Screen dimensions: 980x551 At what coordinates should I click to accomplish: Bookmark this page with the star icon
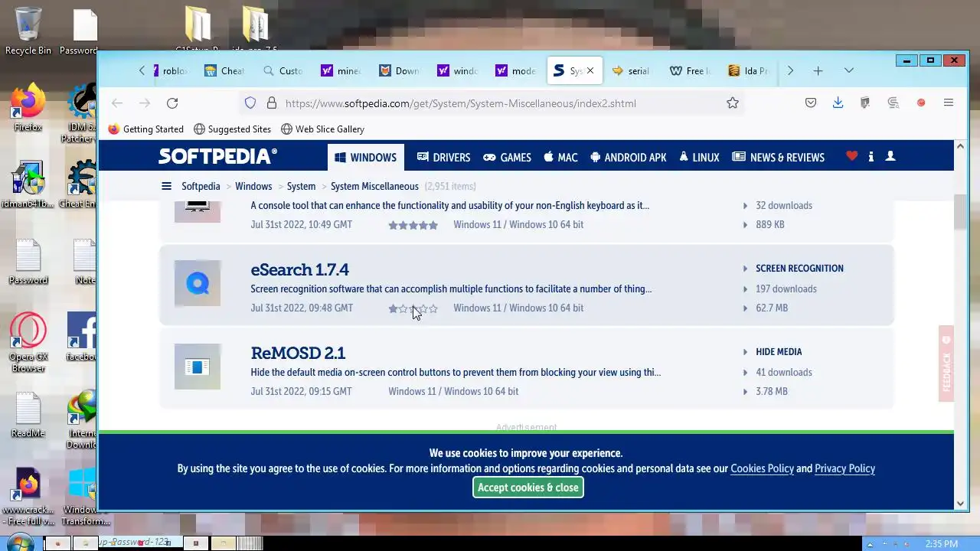tap(733, 103)
